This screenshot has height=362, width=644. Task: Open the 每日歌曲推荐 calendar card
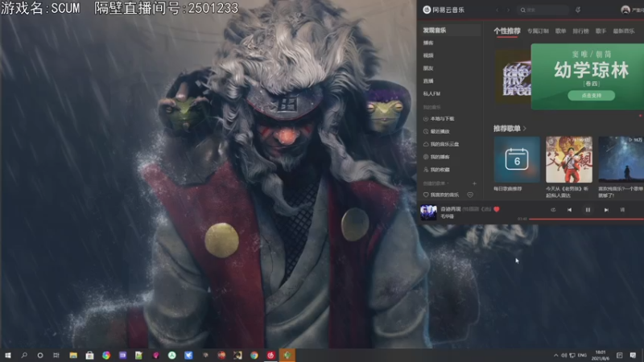click(517, 159)
